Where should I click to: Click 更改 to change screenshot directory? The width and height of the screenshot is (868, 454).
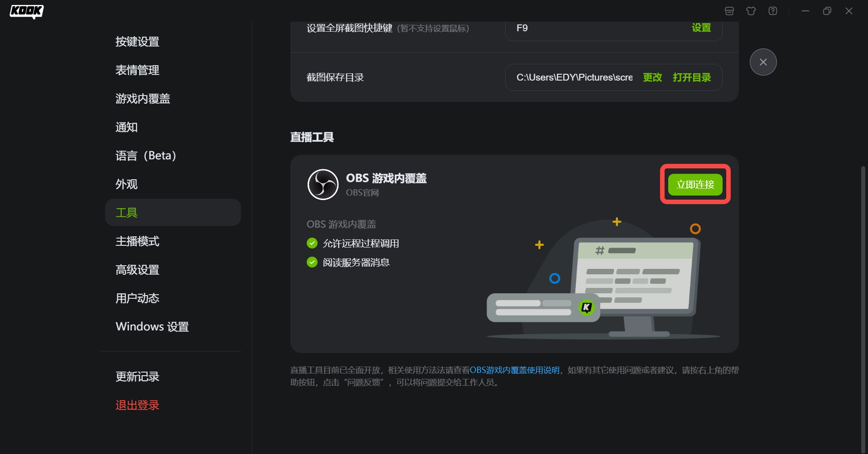[652, 77]
